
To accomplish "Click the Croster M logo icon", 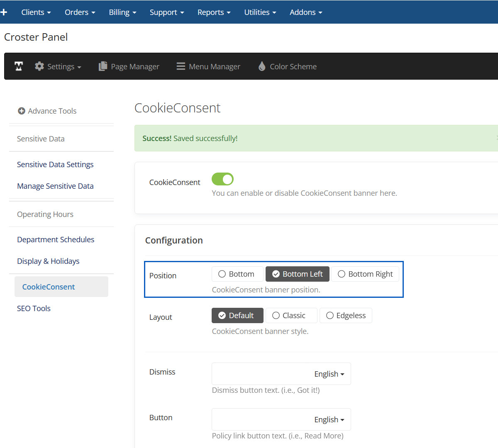I will 19,66.
